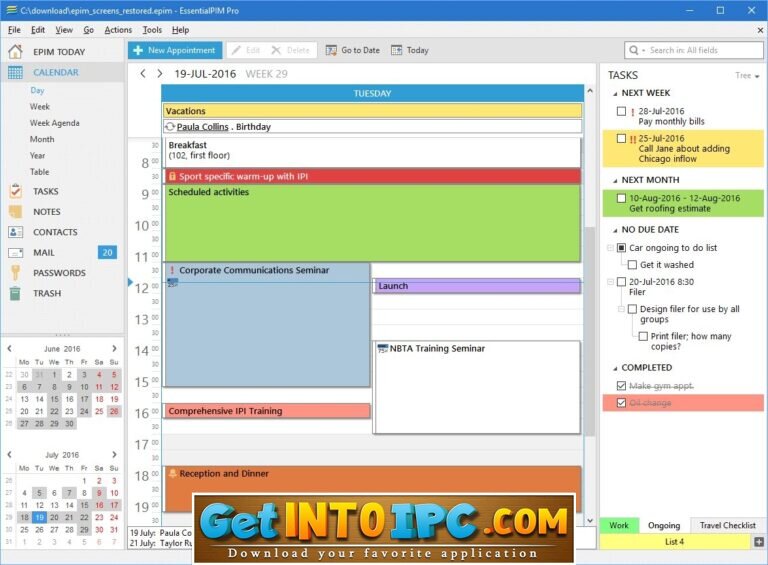Click the search magnifier icon
768x565 pixels.
(633, 50)
